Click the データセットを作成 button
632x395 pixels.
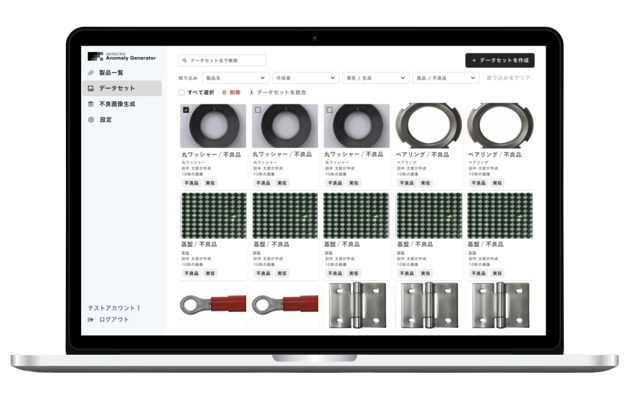[500, 60]
